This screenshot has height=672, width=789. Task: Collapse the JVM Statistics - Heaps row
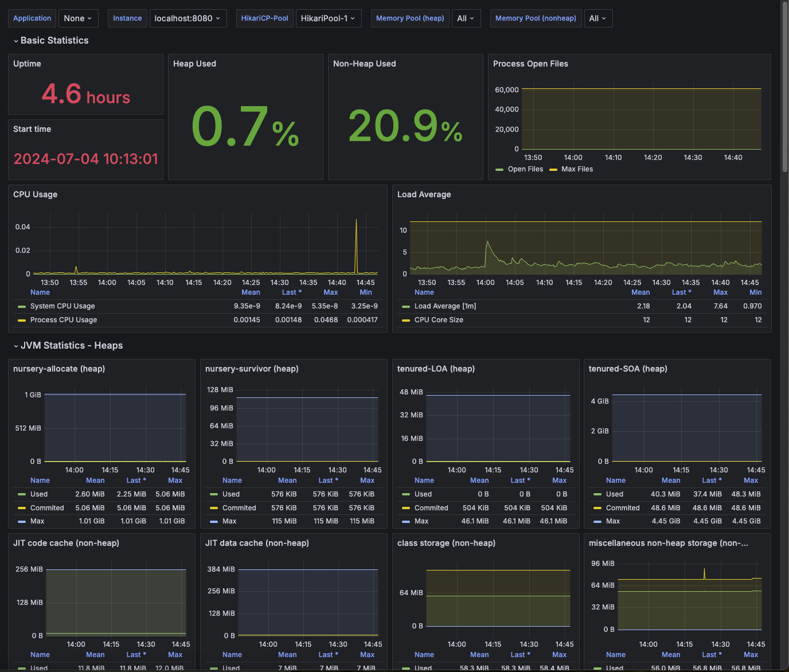[68, 346]
